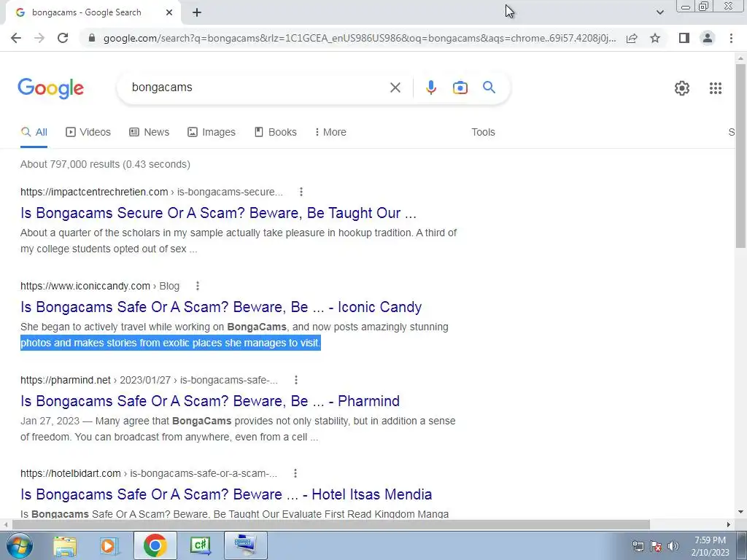This screenshot has width=747, height=560.
Task: Open the Hotel Itsas Mendia result link
Action: [226, 494]
